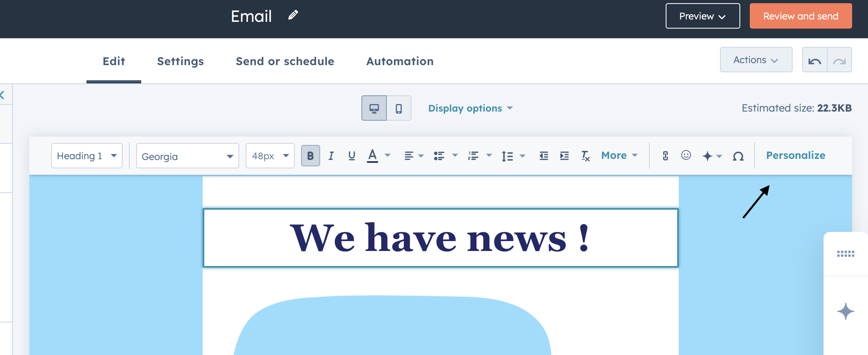Open the Automation tab

coord(400,61)
